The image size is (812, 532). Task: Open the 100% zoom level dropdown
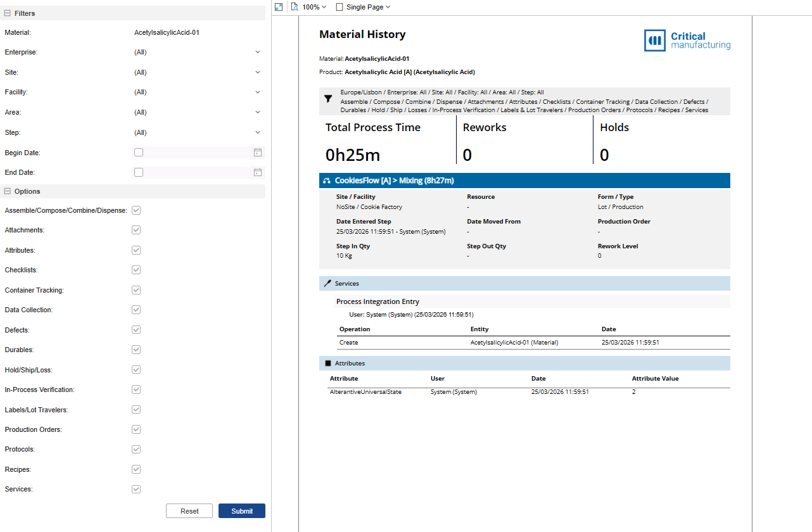(x=314, y=7)
